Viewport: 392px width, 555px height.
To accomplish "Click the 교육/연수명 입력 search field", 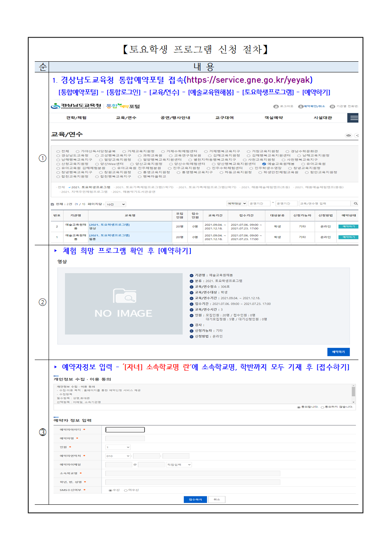I will (x=325, y=203).
